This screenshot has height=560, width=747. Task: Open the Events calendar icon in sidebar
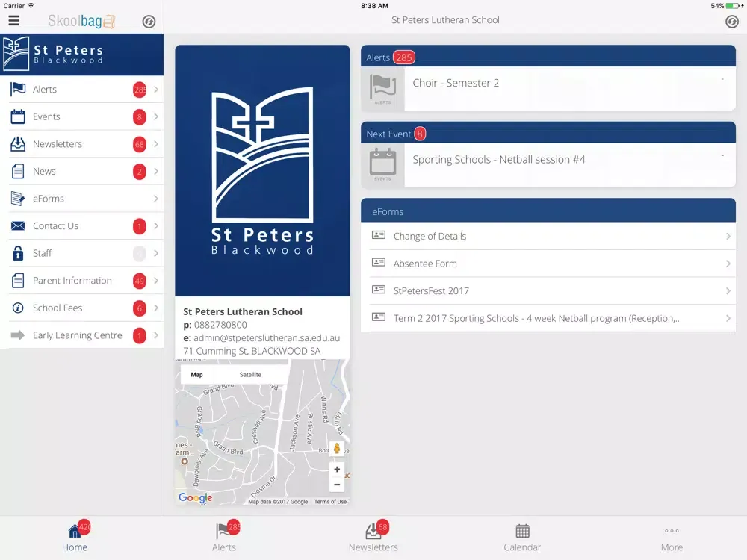[x=18, y=116]
